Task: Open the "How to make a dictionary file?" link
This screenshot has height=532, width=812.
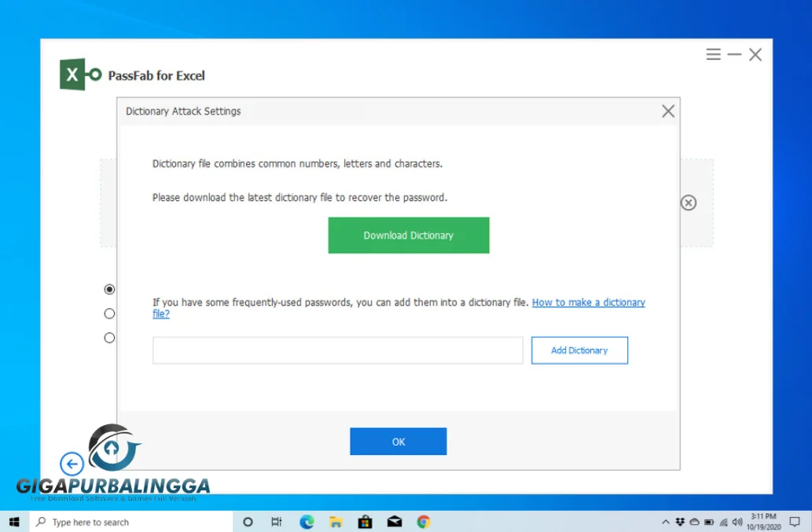Action: point(588,302)
